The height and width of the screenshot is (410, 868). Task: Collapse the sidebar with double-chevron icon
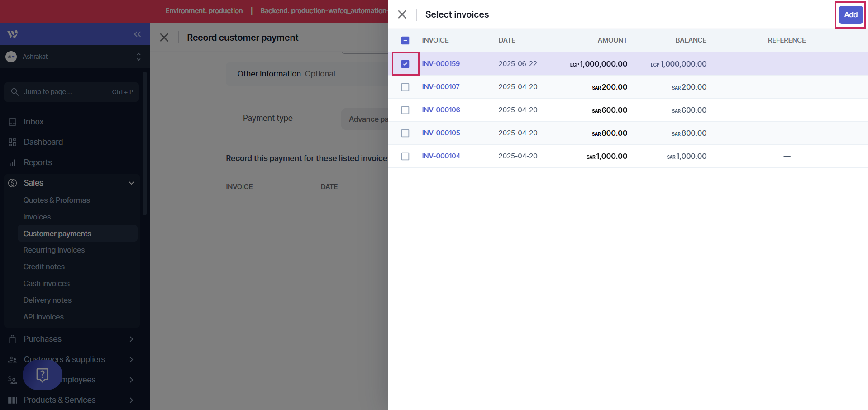pos(137,34)
